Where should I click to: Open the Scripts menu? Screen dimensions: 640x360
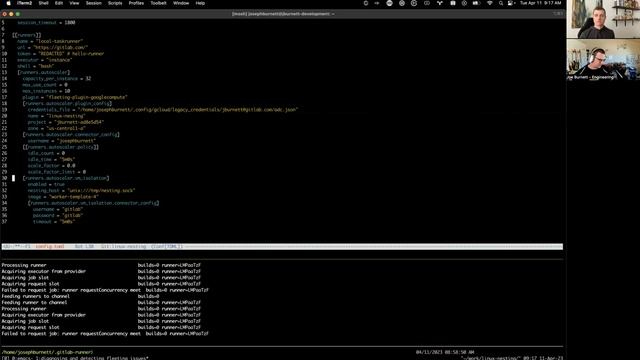pos(115,3)
